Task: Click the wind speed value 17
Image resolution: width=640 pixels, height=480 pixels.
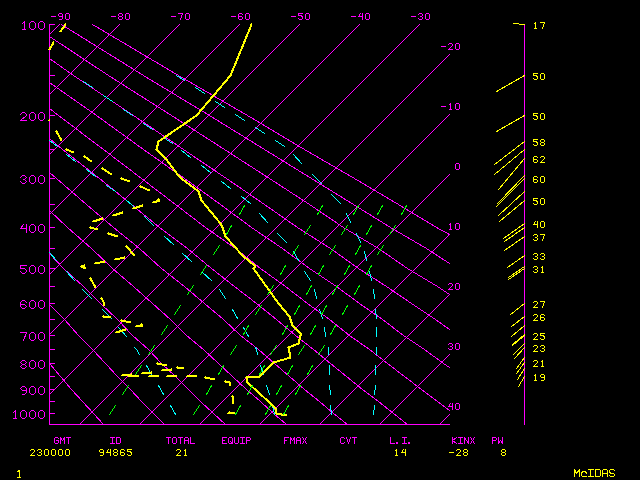Action: (538, 26)
